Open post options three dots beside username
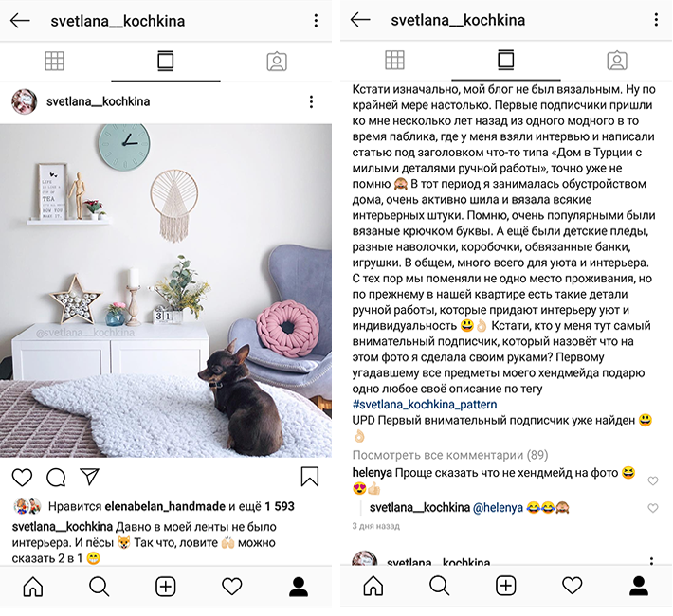 (x=311, y=101)
